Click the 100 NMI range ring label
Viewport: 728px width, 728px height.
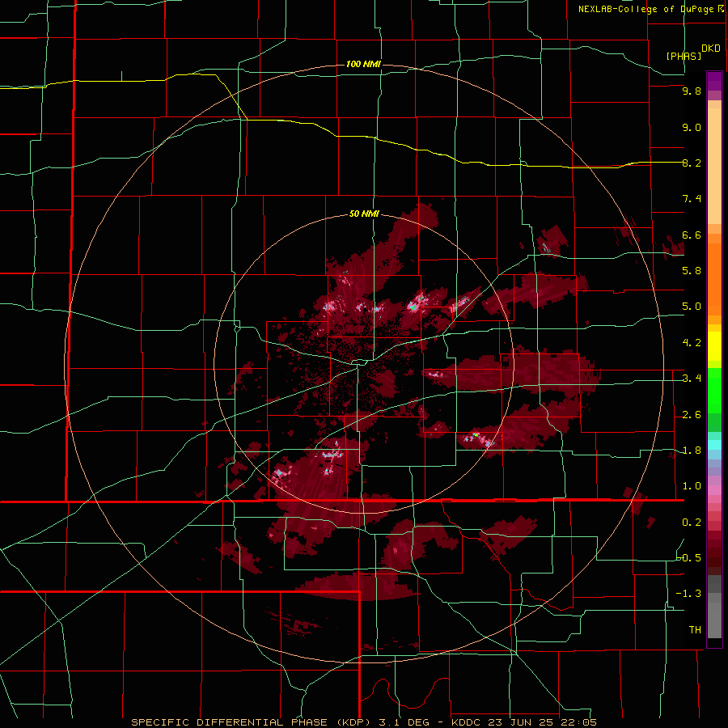(x=363, y=64)
